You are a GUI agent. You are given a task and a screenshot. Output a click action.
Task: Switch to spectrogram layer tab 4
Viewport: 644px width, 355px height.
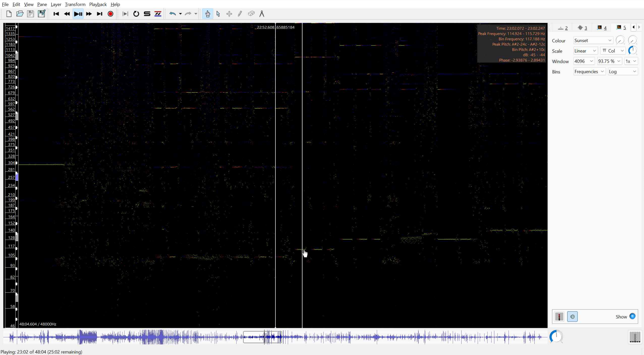[602, 27]
